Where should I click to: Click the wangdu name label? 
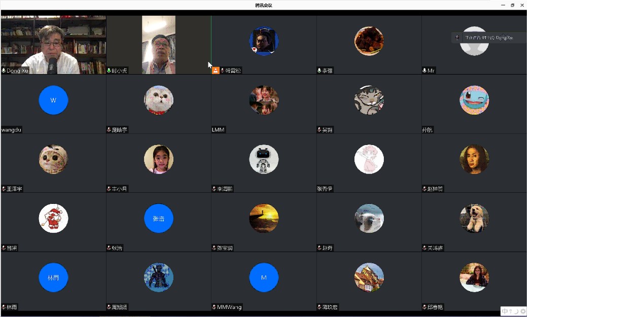click(11, 130)
